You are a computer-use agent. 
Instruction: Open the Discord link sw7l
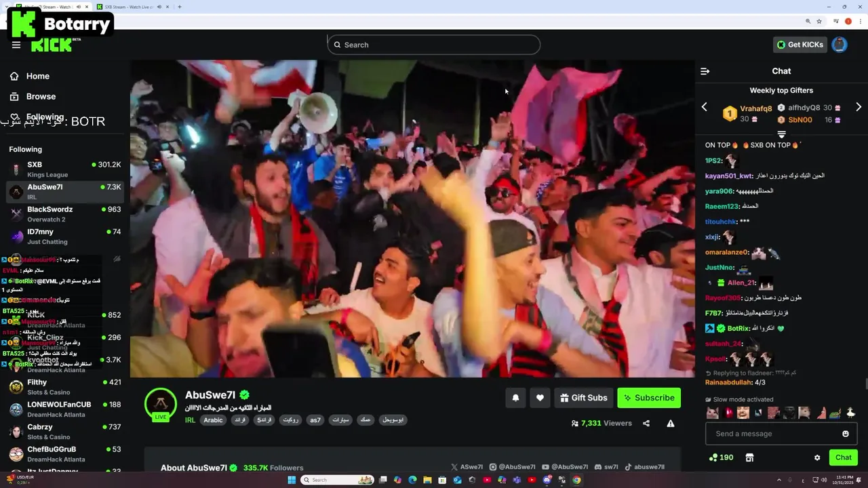606,467
